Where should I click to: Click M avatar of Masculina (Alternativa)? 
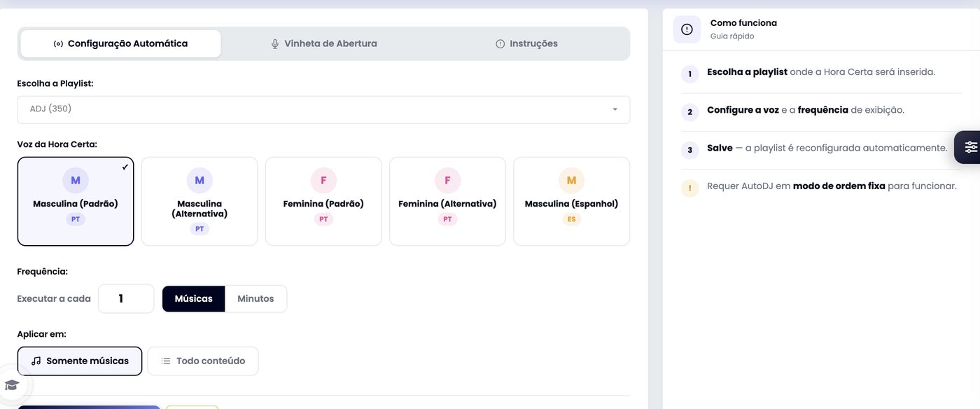tap(199, 180)
